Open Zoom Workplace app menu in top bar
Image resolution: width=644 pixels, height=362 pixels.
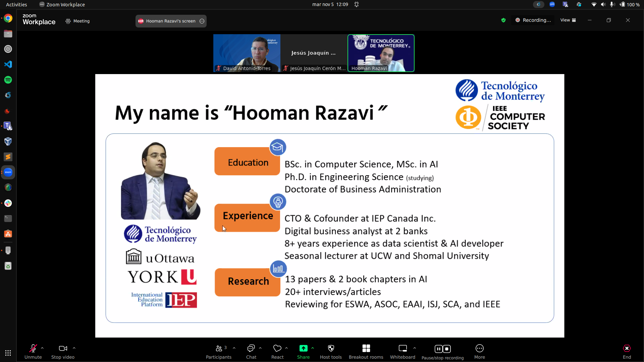click(62, 4)
